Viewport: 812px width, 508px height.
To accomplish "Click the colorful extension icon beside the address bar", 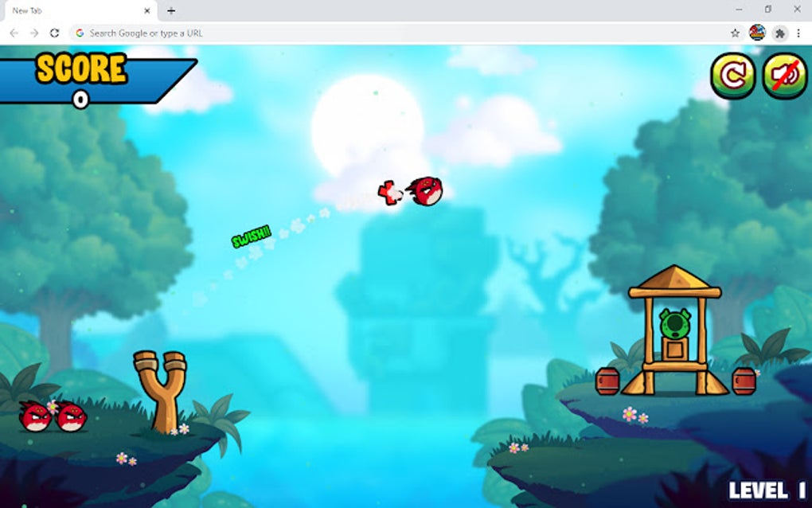I will tap(759, 33).
